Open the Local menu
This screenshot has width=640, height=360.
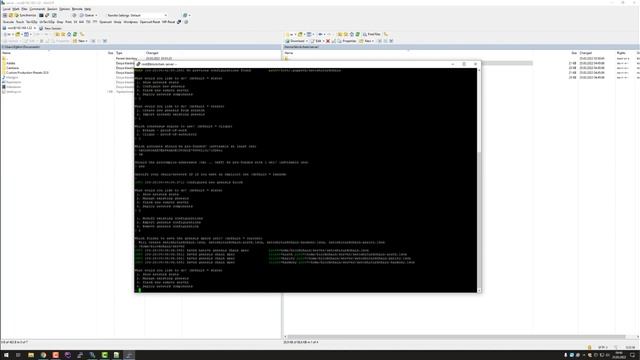pyautogui.click(x=6, y=9)
